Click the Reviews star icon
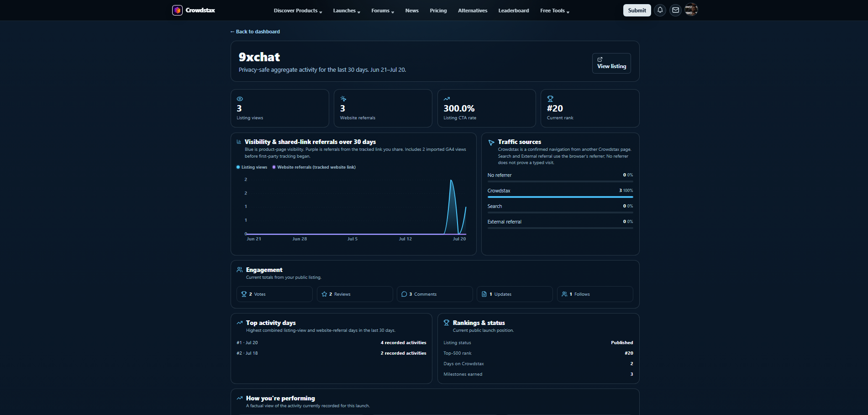Viewport: 868px width, 415px height. pyautogui.click(x=324, y=294)
